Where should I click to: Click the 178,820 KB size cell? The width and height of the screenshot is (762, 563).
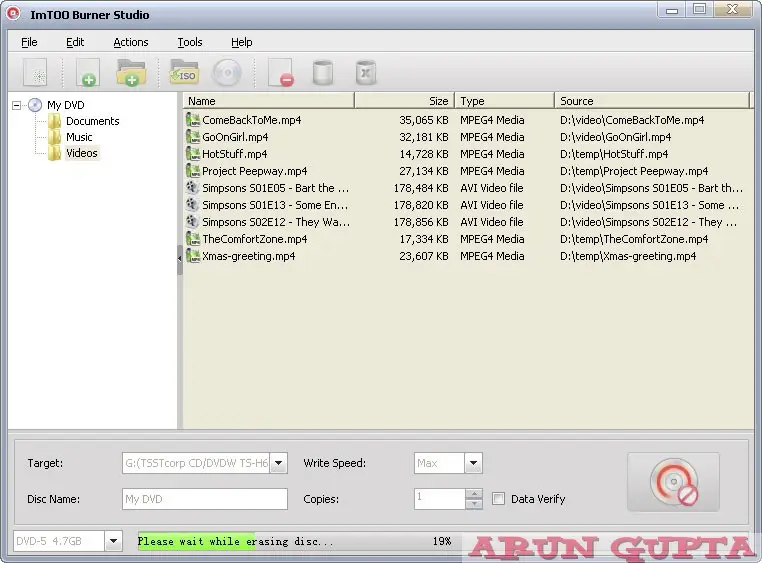(421, 205)
